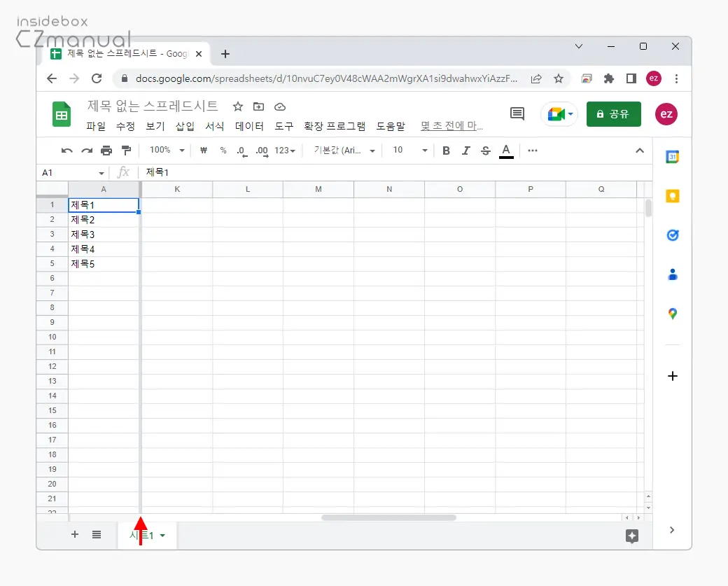Open the 123 number format dropdown
Viewport: 728px width, 586px height.
[285, 151]
